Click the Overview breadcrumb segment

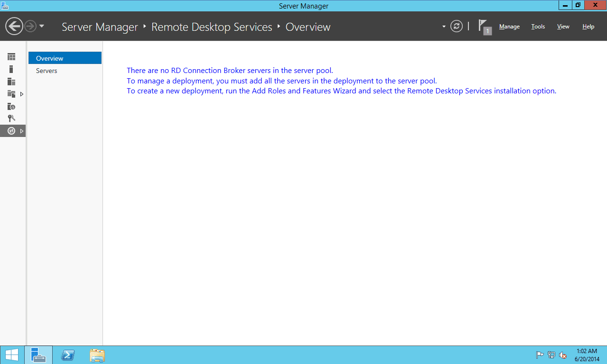tap(308, 27)
